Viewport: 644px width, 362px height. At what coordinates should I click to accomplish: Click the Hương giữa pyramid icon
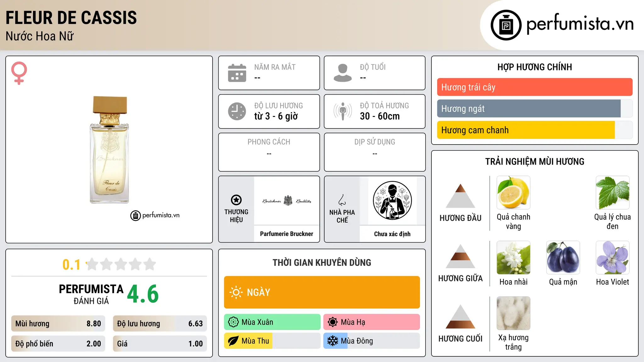tap(460, 256)
